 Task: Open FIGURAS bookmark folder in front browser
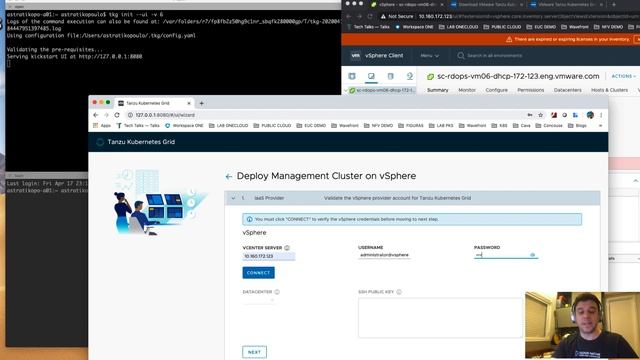point(411,126)
